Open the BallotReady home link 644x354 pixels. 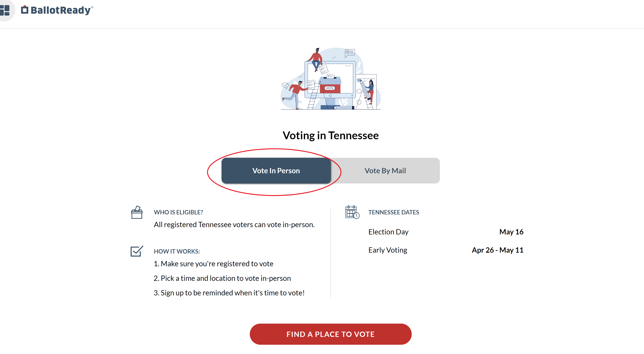57,10
